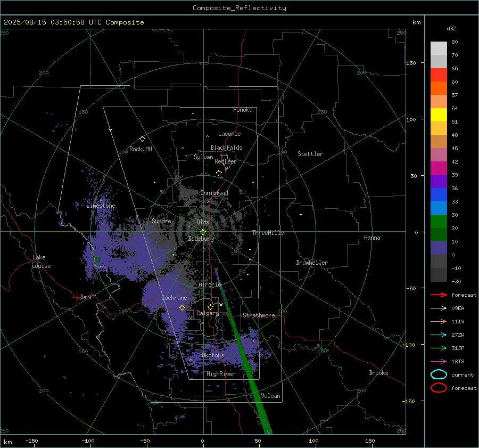Click the yellow radar-center diamond near Didsbury
This screenshot has width=479, height=448.
point(203,232)
